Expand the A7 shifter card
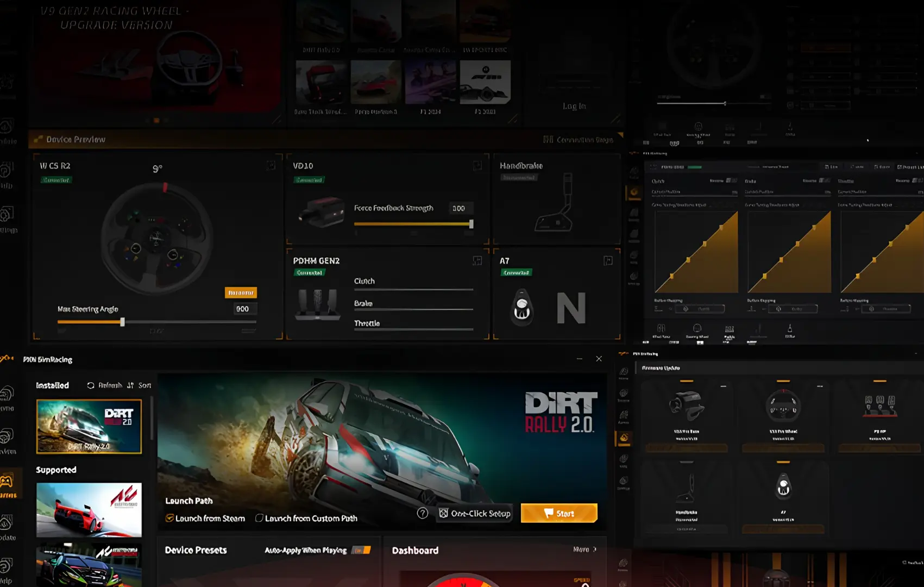Screen dimensions: 924x587 coord(608,261)
